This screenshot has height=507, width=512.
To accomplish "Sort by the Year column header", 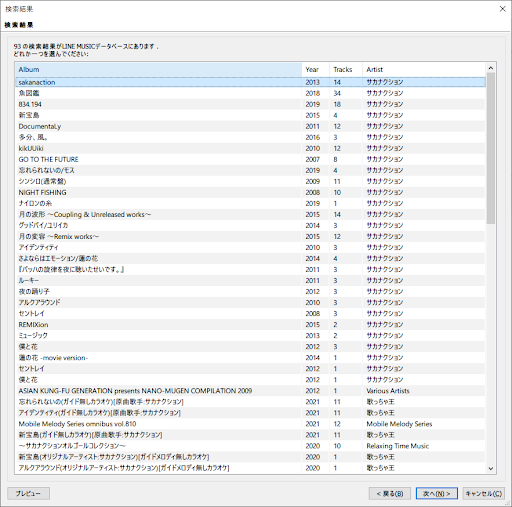I will tap(316, 70).
